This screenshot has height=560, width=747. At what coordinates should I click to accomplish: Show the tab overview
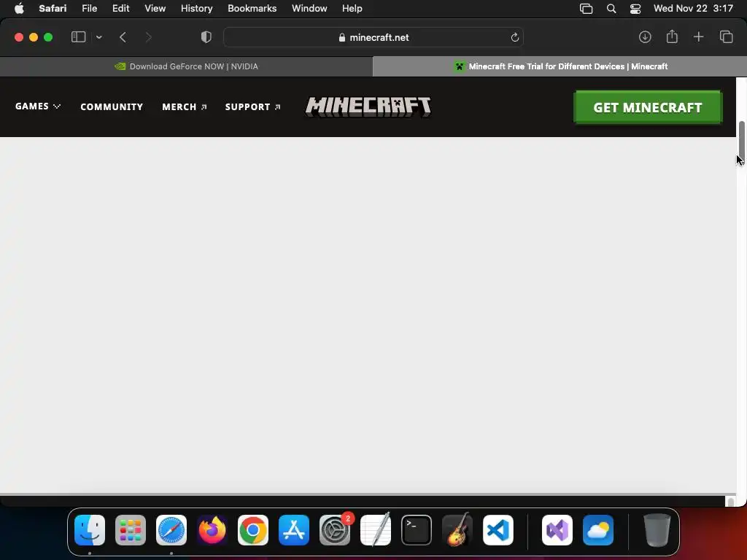point(726,37)
